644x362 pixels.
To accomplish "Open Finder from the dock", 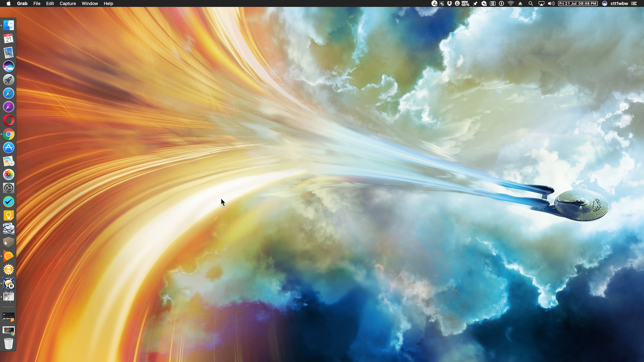I will (8, 25).
